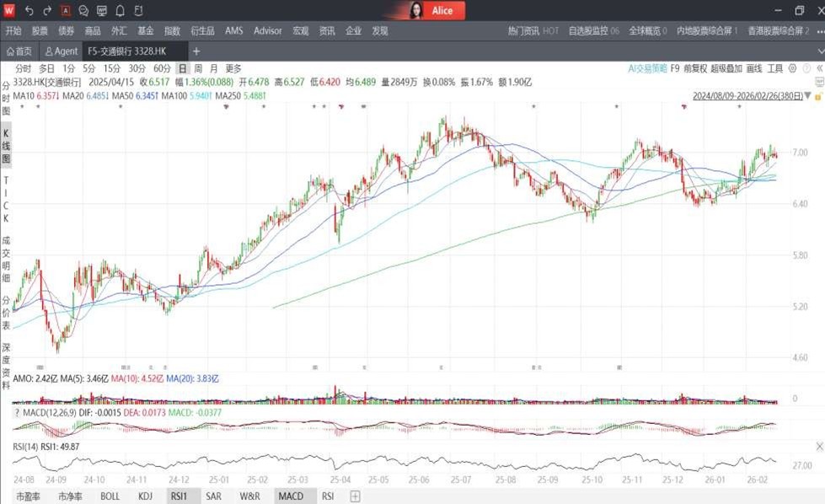Open the MACD indicator help question mark

19,413
